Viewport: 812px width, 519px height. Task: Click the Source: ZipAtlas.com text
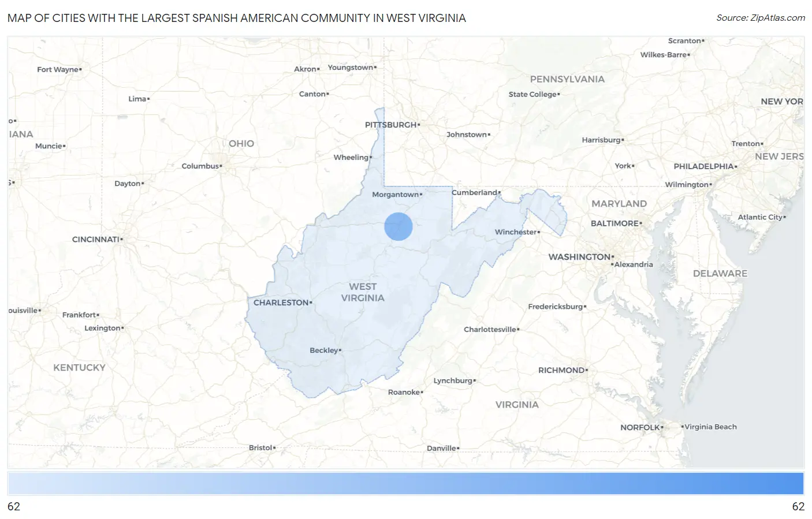[761, 18]
